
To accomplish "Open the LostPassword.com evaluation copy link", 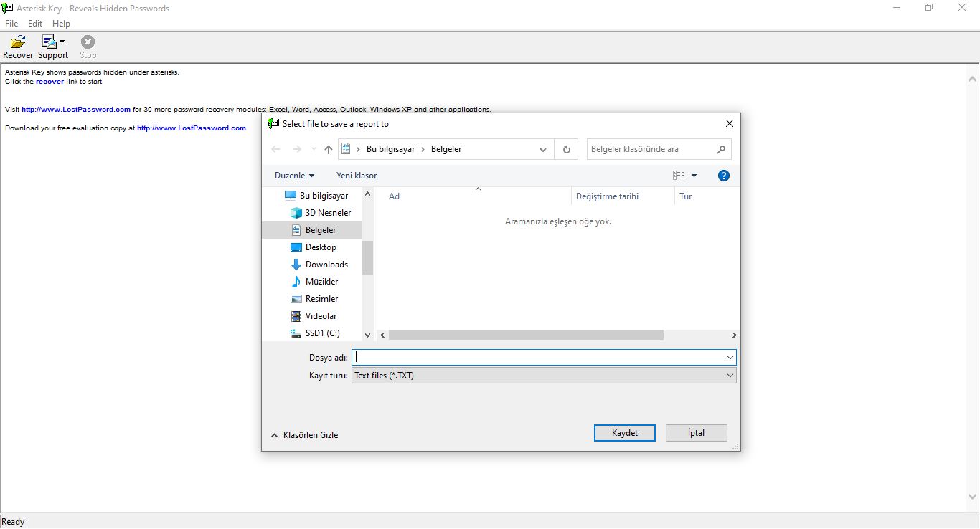I will [192, 128].
